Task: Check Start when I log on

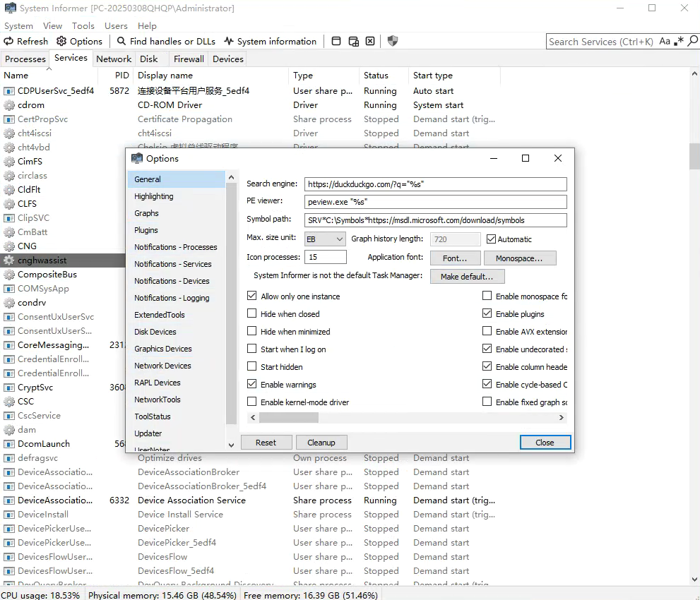Action: pos(251,349)
